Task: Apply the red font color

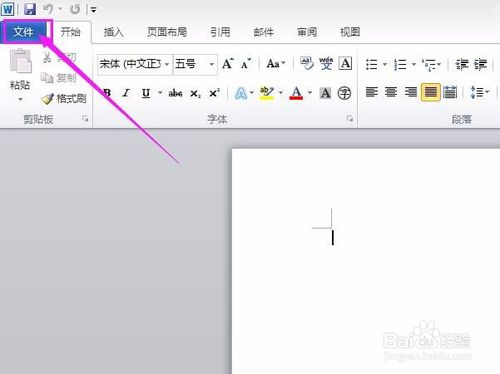Action: 296,93
